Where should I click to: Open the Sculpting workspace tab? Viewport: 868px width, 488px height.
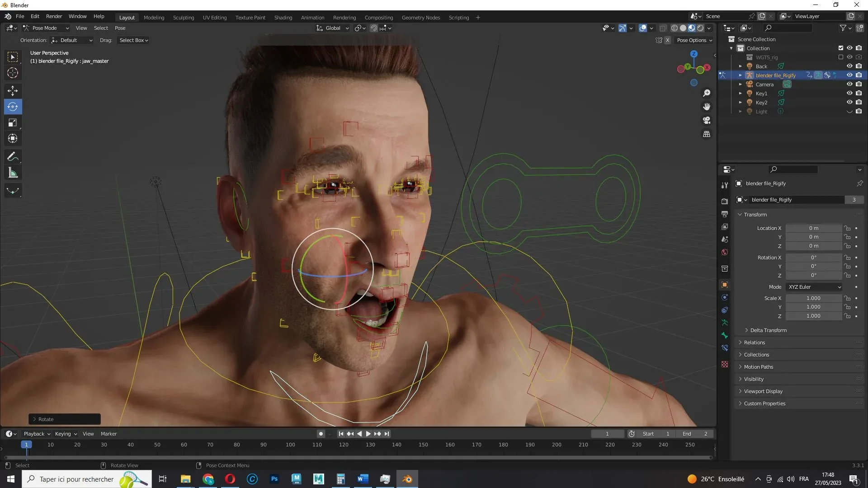click(x=183, y=18)
